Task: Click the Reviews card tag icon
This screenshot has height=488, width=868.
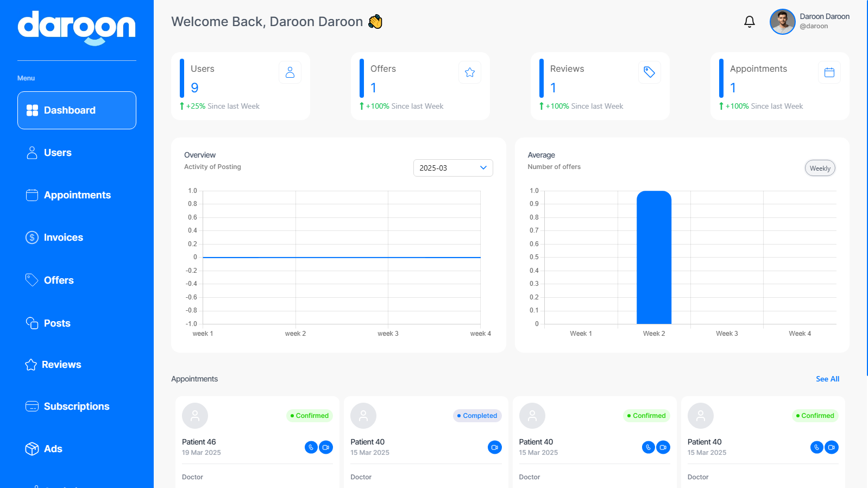Action: point(649,72)
